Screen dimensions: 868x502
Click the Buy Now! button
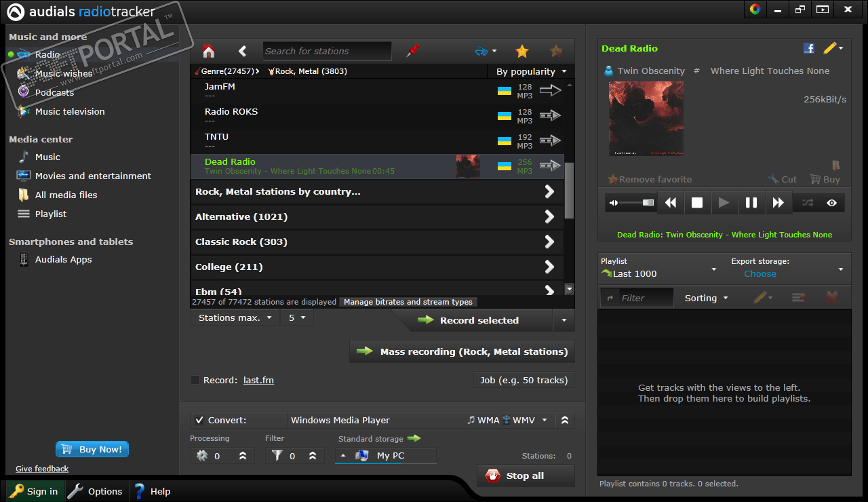coord(92,449)
